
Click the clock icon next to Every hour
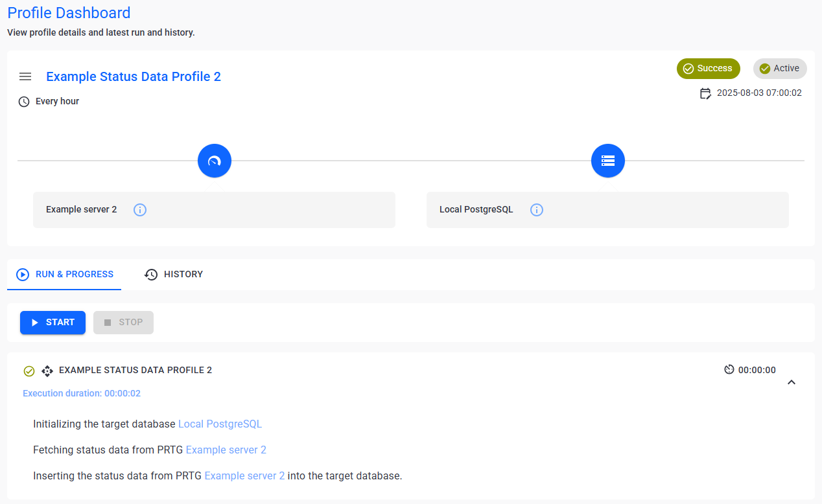click(x=24, y=102)
